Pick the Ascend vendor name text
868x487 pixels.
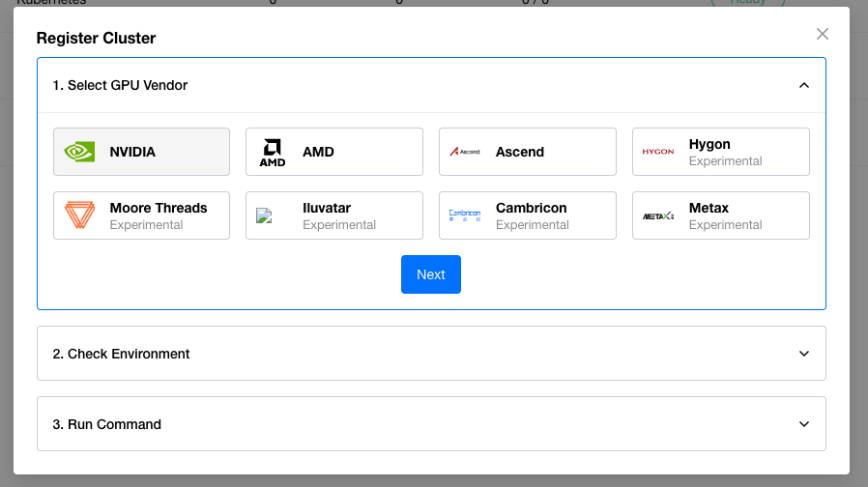pyautogui.click(x=520, y=152)
